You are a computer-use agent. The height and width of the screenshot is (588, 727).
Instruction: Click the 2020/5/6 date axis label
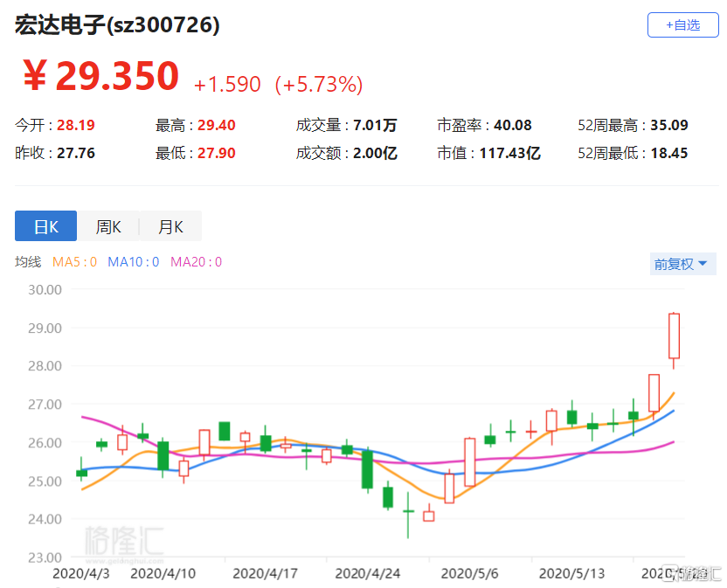click(470, 574)
